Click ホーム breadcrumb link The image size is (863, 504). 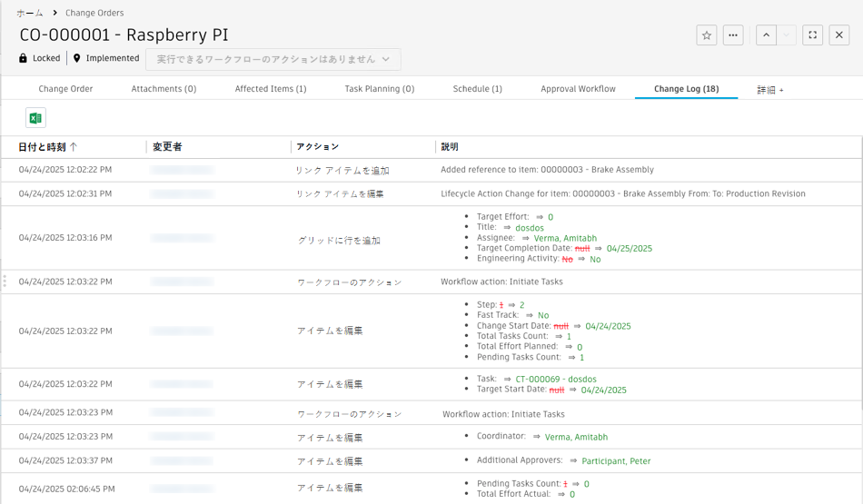(x=30, y=13)
